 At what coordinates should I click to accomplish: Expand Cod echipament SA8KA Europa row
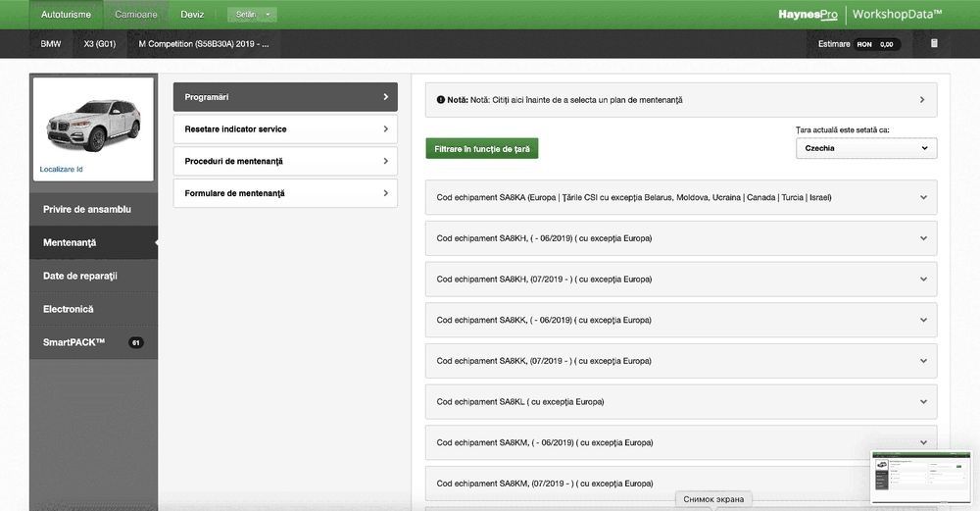click(681, 198)
